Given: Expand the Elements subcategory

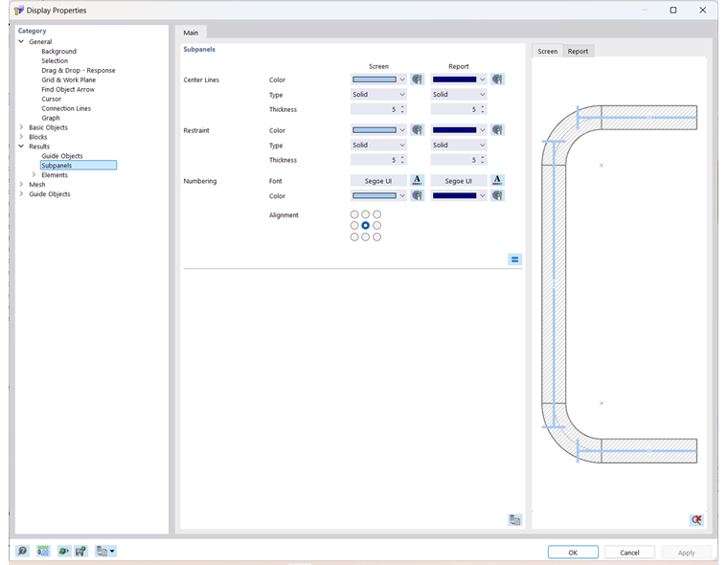Looking at the screenshot, I should pyautogui.click(x=34, y=174).
